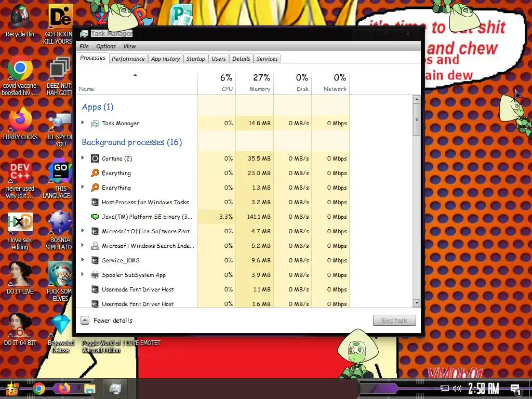The image size is (532, 399).
Task: Click the scrollbar up arrow in process list
Action: 417,99
